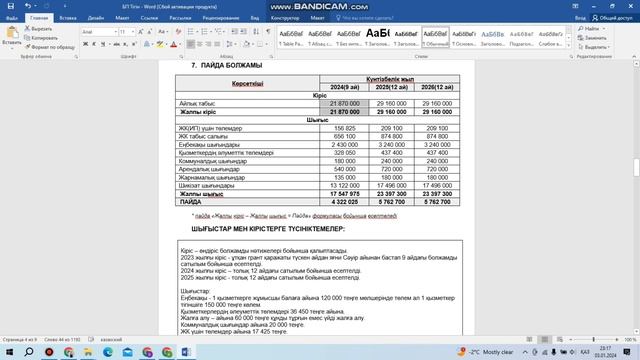Image resolution: width=640 pixels, height=360 pixels.
Task: Collapse the ribbon with the chevron arrow
Action: [634, 57]
